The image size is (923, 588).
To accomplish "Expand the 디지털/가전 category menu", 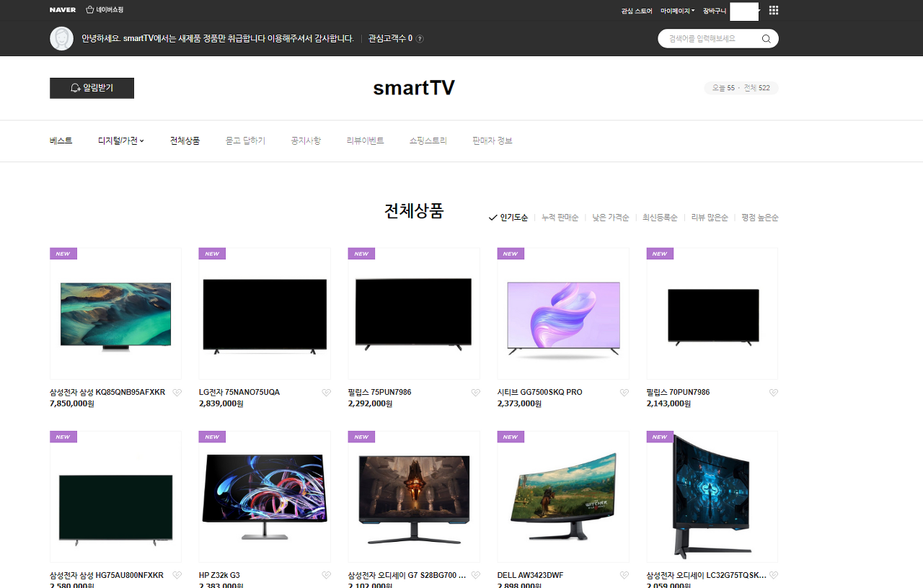I will pos(121,141).
